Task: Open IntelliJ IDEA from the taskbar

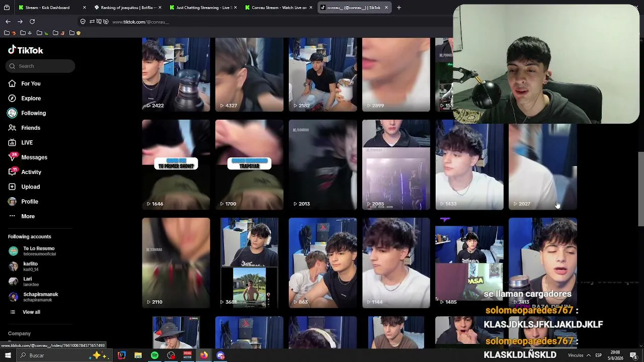Action: point(121,355)
